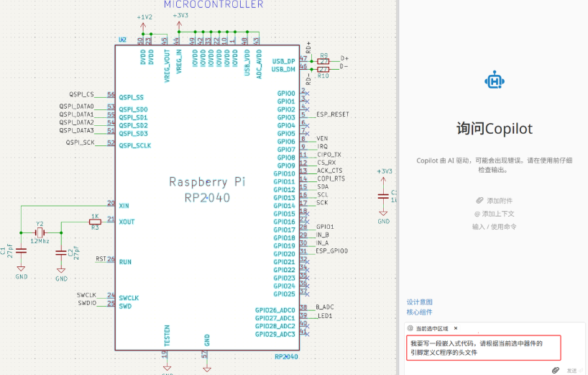Select the Y2 12MHz crystal symbol

40,232
